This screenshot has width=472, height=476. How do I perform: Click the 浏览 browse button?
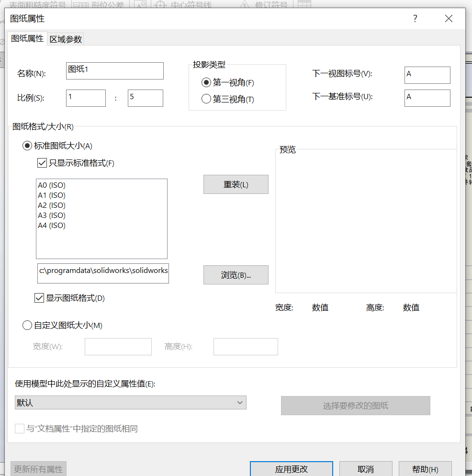pyautogui.click(x=236, y=275)
